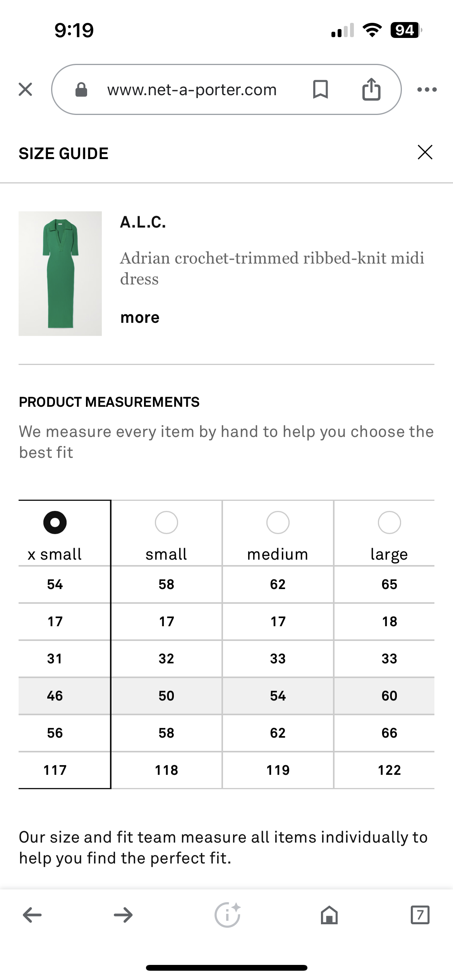Screen dimensions: 453x980
Task: Tap the AI info assistant icon
Action: click(228, 915)
